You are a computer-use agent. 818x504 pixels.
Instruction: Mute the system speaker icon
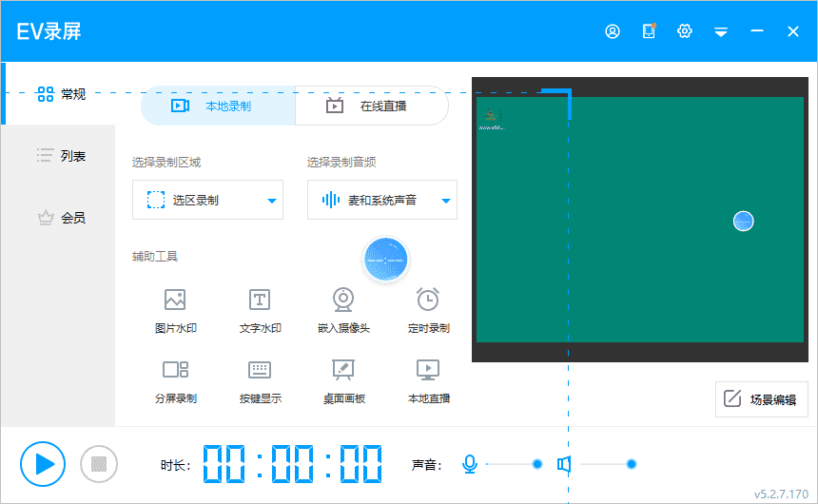(564, 464)
